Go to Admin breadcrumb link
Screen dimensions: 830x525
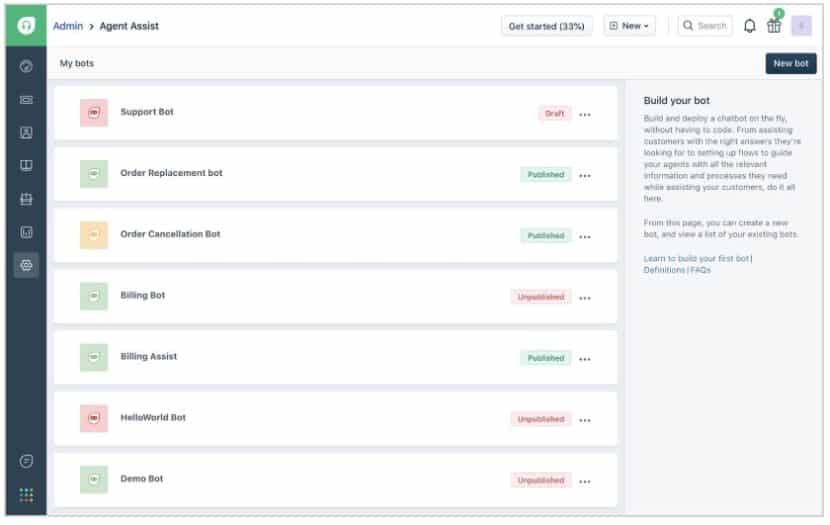pos(67,26)
